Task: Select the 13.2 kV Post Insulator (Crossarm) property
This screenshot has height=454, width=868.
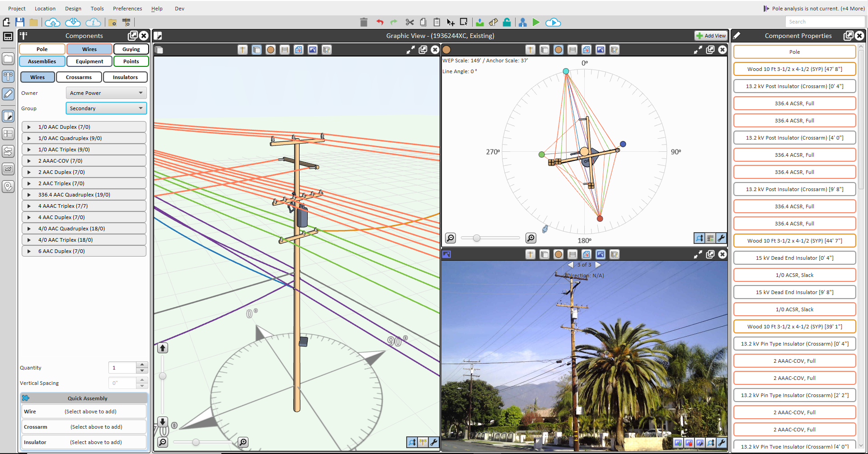Action: point(794,86)
